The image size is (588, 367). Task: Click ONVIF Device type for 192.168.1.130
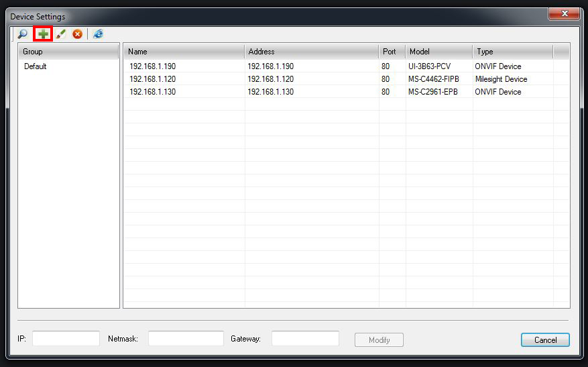[498, 92]
